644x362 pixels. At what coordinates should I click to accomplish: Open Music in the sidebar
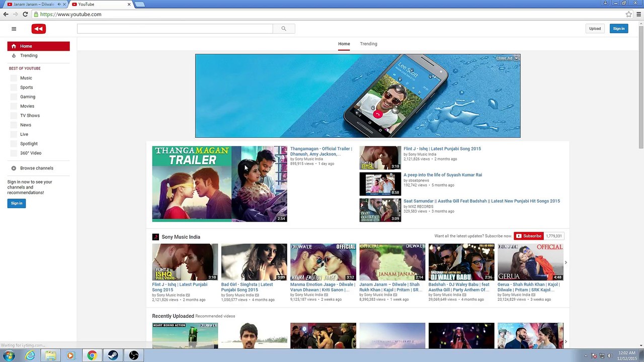tap(26, 78)
